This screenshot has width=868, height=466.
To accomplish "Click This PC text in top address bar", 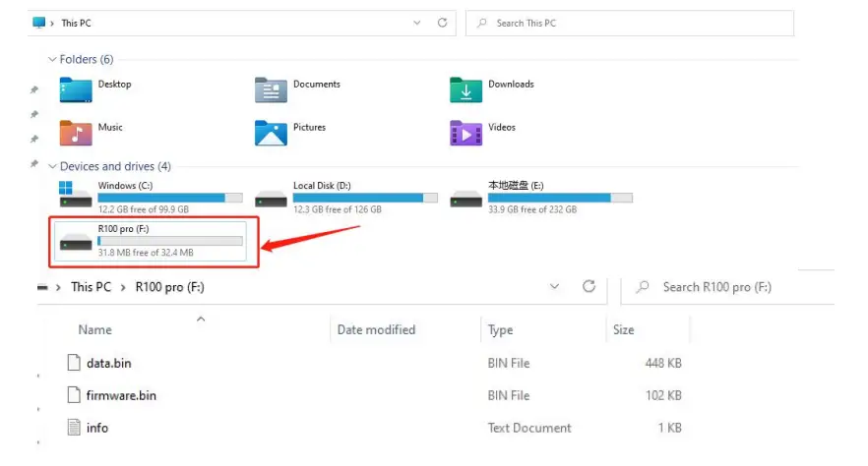I will [77, 24].
